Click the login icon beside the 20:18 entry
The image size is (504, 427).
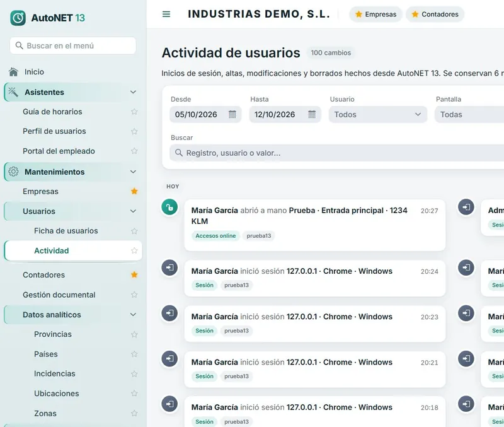click(169, 404)
